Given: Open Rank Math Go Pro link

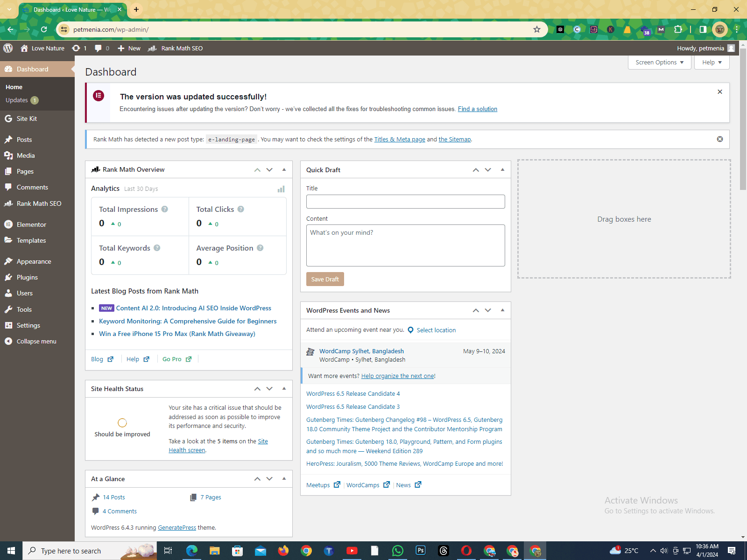Looking at the screenshot, I should [177, 359].
